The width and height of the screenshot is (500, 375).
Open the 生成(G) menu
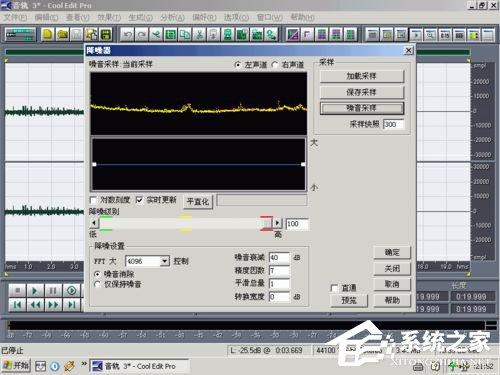pyautogui.click(x=140, y=17)
